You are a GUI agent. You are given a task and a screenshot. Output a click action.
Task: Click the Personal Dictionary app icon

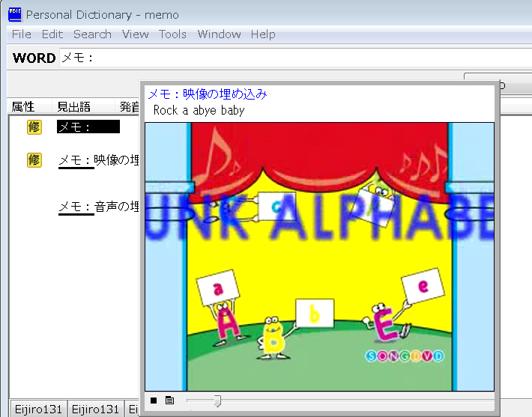point(14,14)
